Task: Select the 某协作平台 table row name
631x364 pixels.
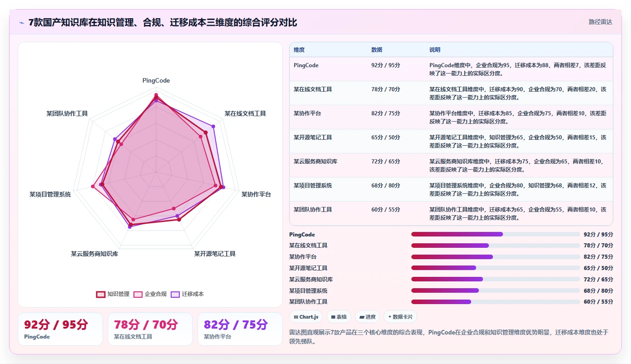Action: click(307, 113)
